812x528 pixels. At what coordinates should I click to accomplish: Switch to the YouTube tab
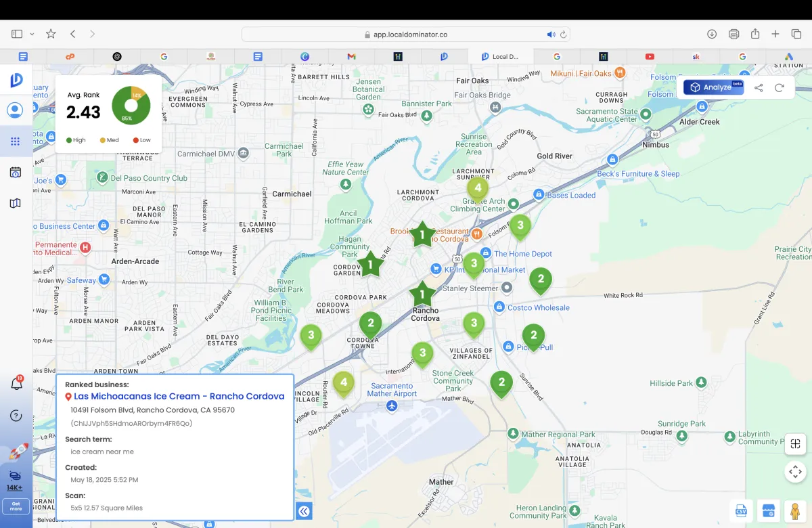(650, 57)
